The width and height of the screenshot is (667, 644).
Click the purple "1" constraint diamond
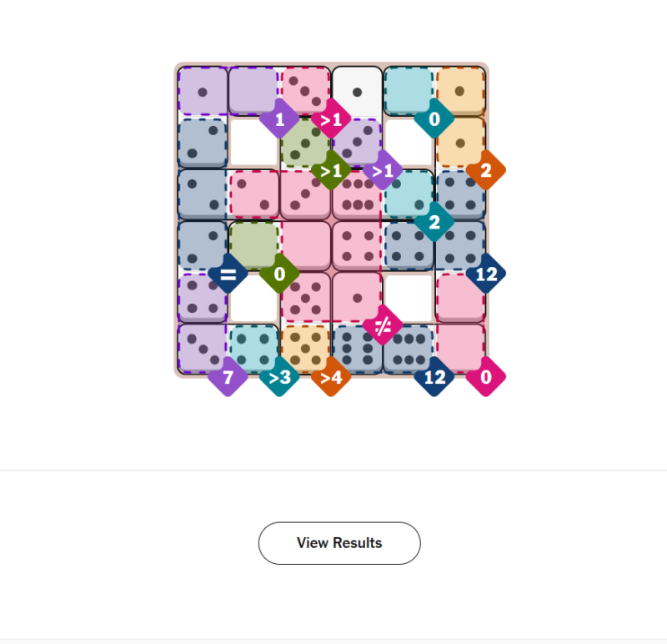tap(279, 119)
